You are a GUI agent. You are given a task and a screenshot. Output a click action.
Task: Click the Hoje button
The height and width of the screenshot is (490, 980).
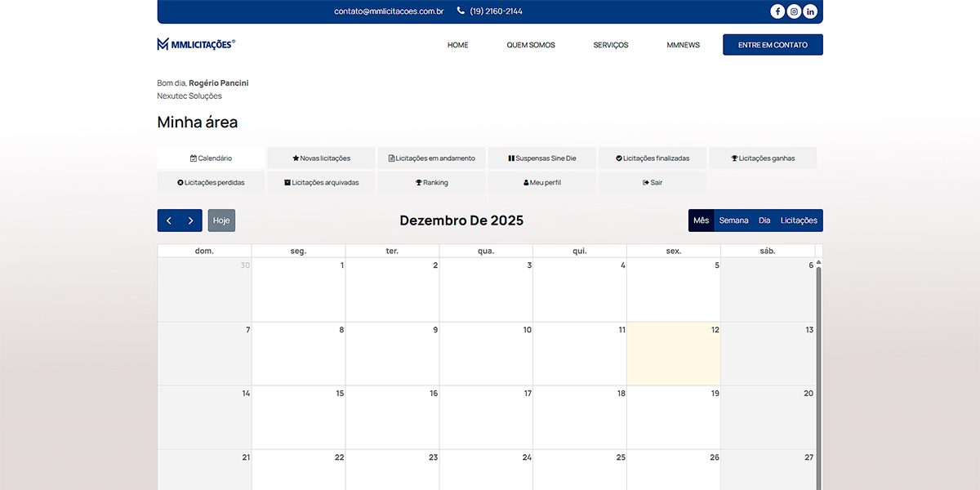click(x=221, y=220)
